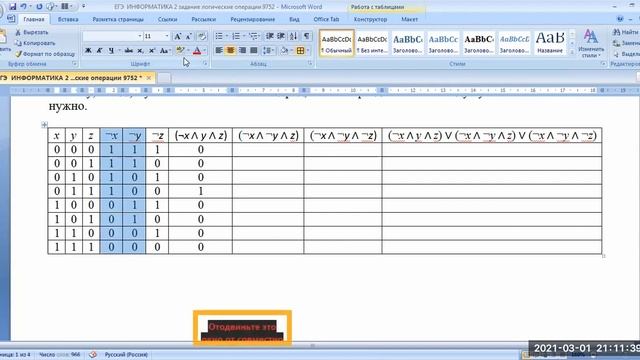Open the Шрифт dialog launcher
The image size is (640, 360).
(205, 64)
